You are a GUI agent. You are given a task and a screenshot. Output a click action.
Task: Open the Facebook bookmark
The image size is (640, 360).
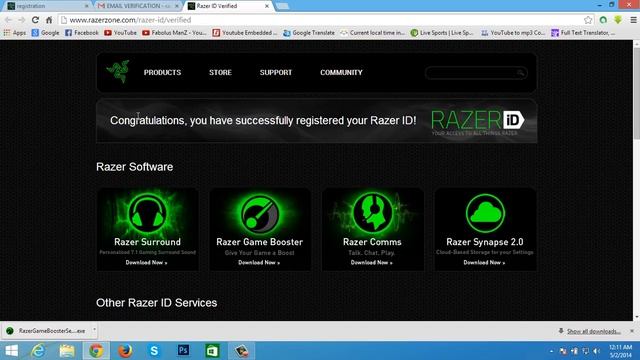pos(82,33)
